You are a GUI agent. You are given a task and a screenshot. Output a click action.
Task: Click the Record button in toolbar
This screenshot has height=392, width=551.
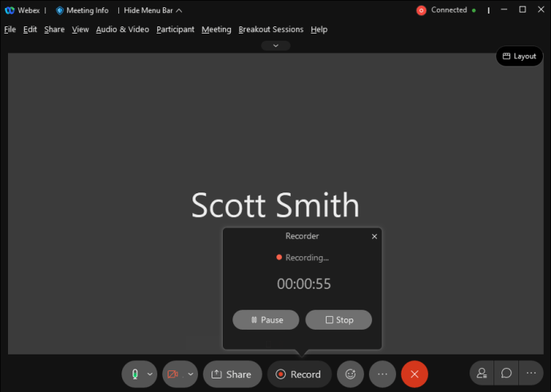click(299, 374)
